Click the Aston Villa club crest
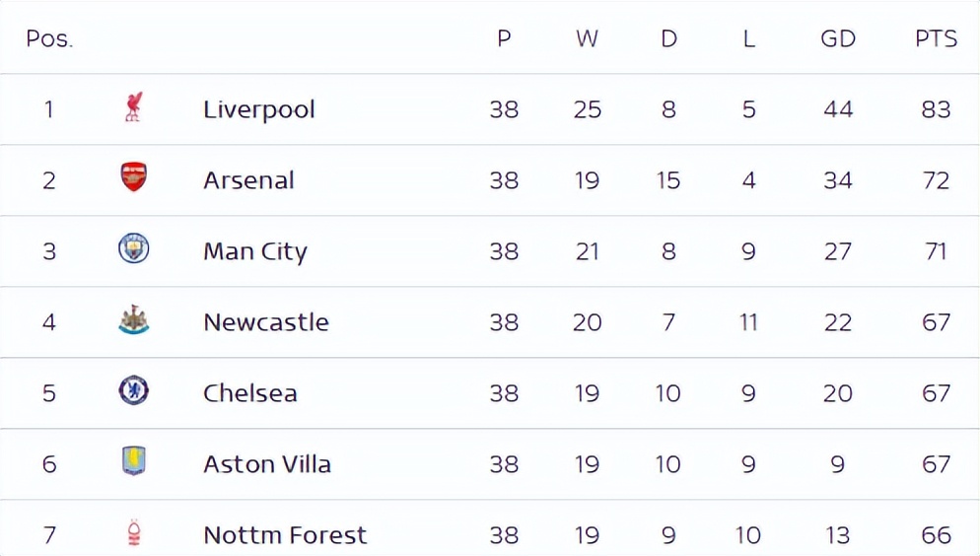The width and height of the screenshot is (980, 556). pyautogui.click(x=134, y=461)
